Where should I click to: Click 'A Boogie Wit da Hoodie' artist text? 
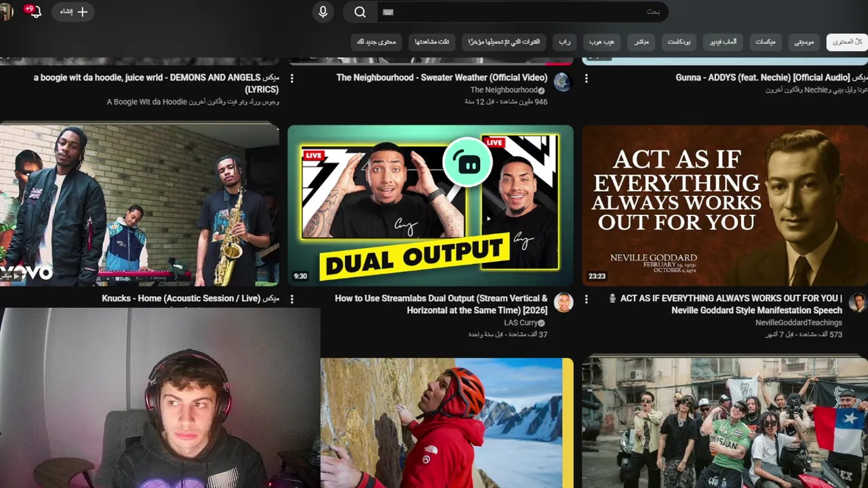pyautogui.click(x=146, y=102)
